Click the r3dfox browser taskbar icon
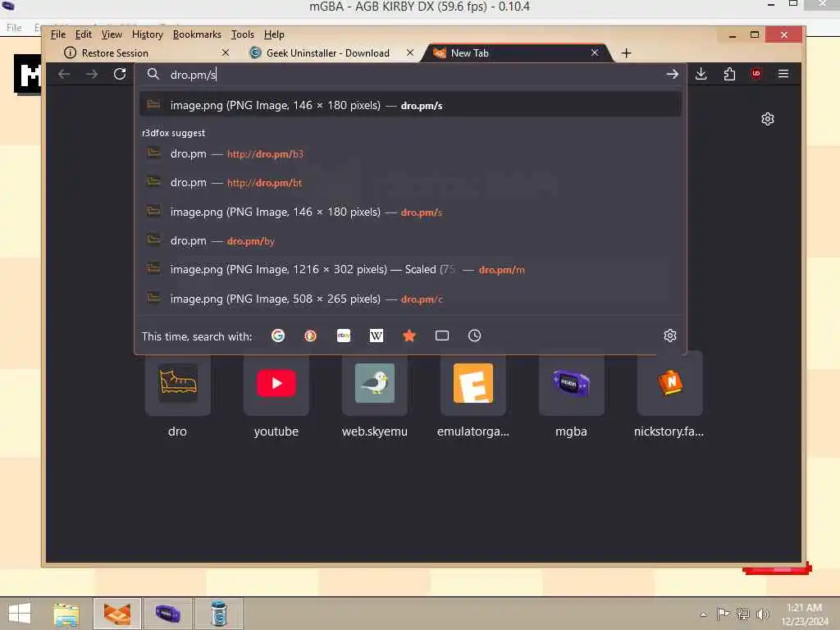The height and width of the screenshot is (630, 840). (117, 614)
